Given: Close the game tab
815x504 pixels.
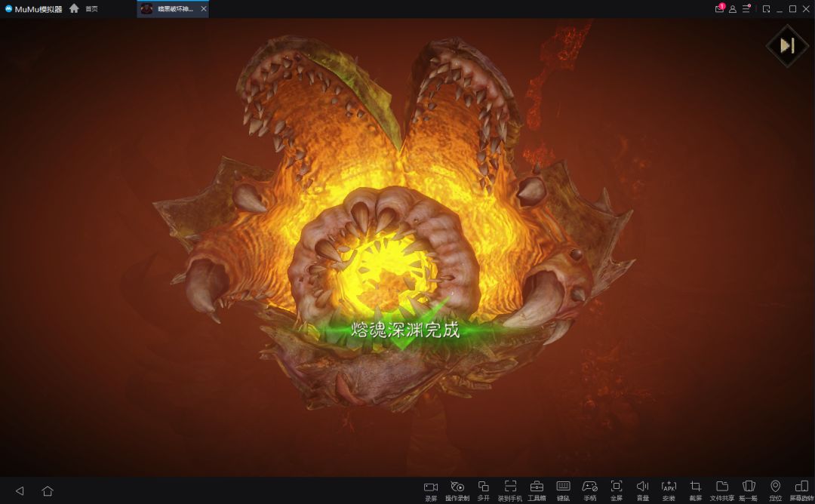Looking at the screenshot, I should (204, 9).
